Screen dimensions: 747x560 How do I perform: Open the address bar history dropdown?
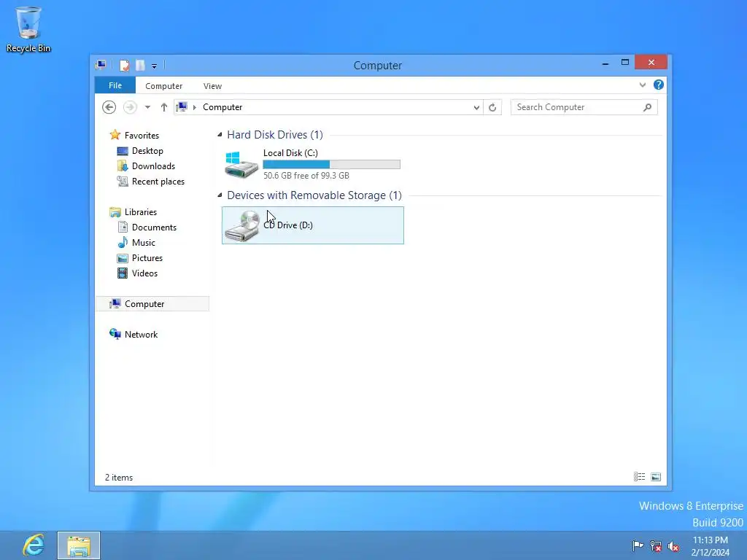476,107
